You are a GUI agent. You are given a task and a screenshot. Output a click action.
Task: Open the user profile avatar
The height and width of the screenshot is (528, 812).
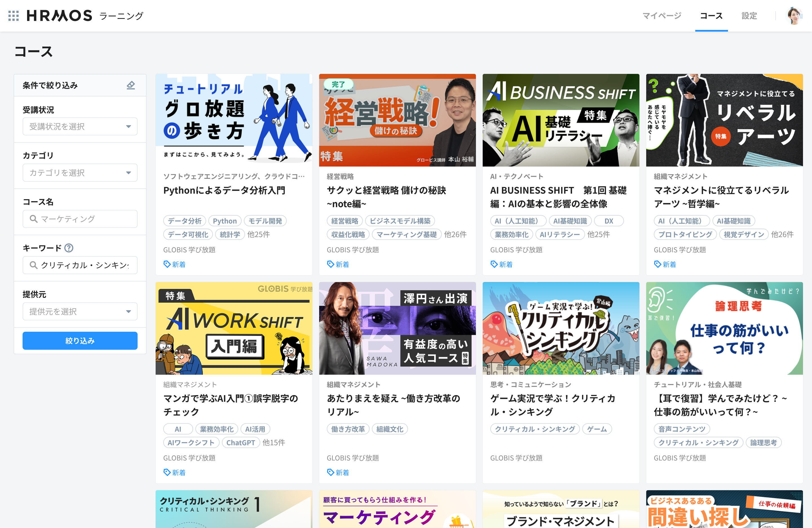[x=794, y=16]
